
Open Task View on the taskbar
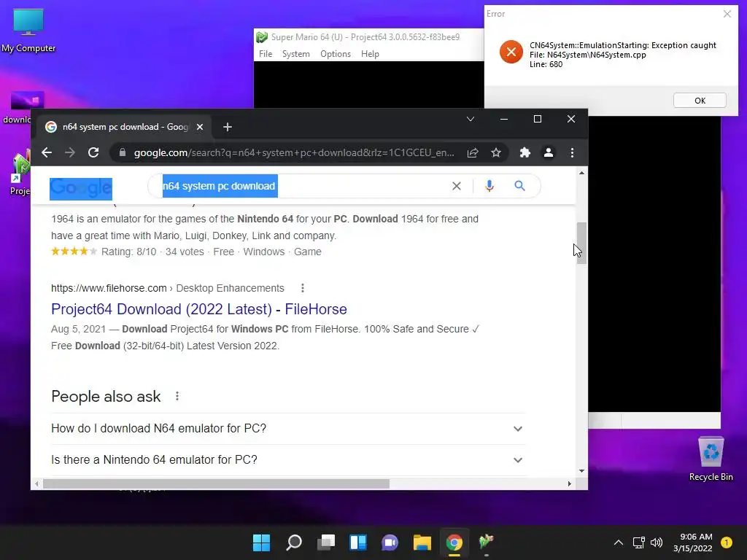(326, 542)
